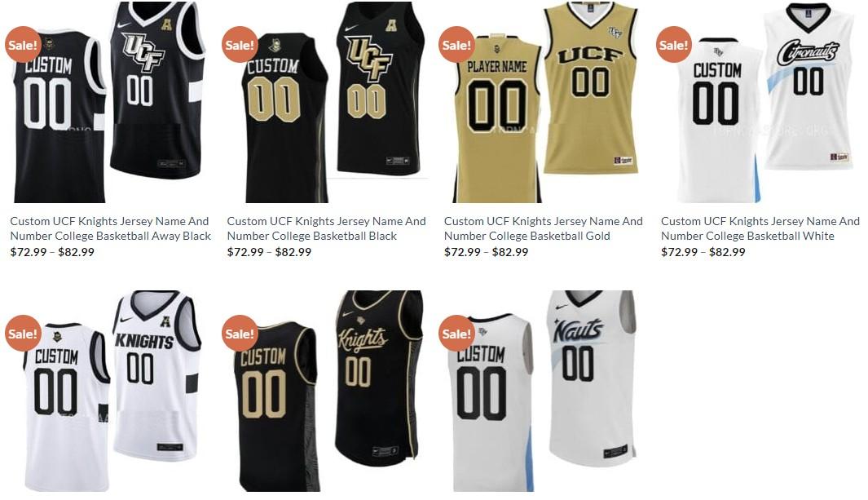Click Sale badge on black script Knights jersey

click(x=240, y=334)
